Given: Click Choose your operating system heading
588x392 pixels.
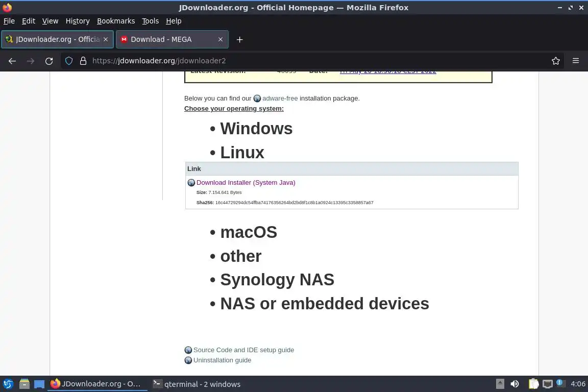Looking at the screenshot, I should [234, 108].
